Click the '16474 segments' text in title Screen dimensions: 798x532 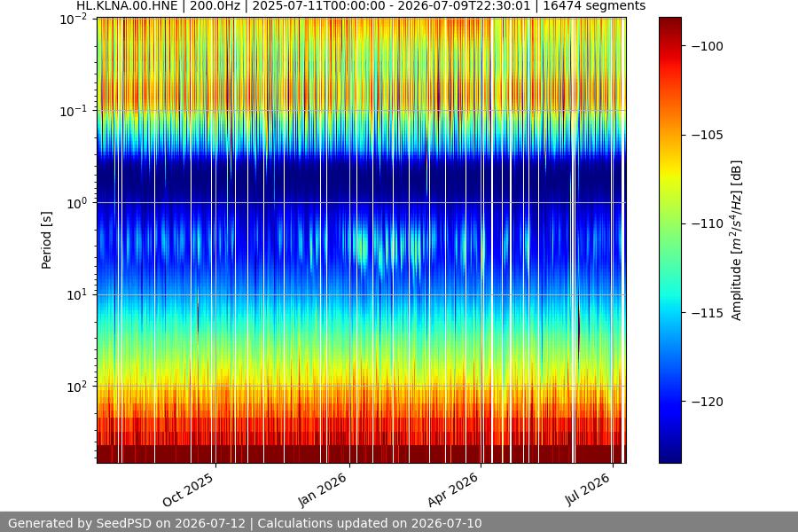tap(594, 6)
